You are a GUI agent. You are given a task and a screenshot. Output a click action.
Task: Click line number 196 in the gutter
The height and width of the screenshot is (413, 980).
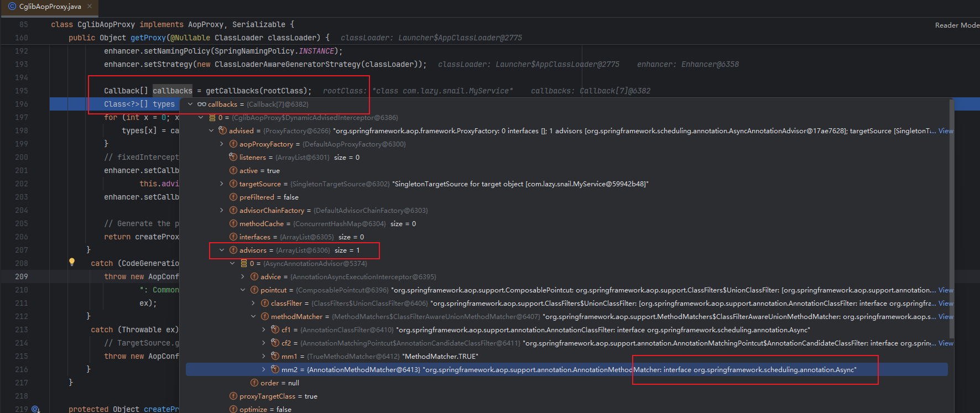tap(22, 104)
